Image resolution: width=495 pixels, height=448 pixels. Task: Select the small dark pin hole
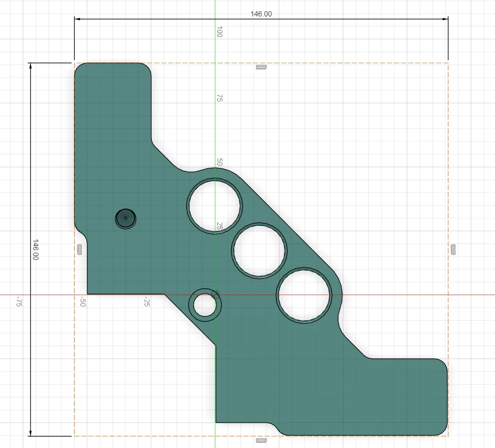(126, 218)
